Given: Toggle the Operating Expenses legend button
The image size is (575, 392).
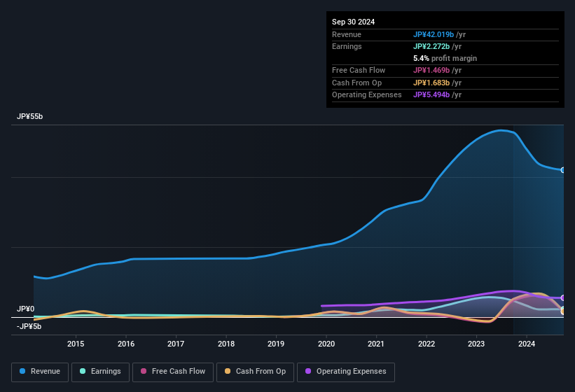Looking at the screenshot, I should [346, 372].
